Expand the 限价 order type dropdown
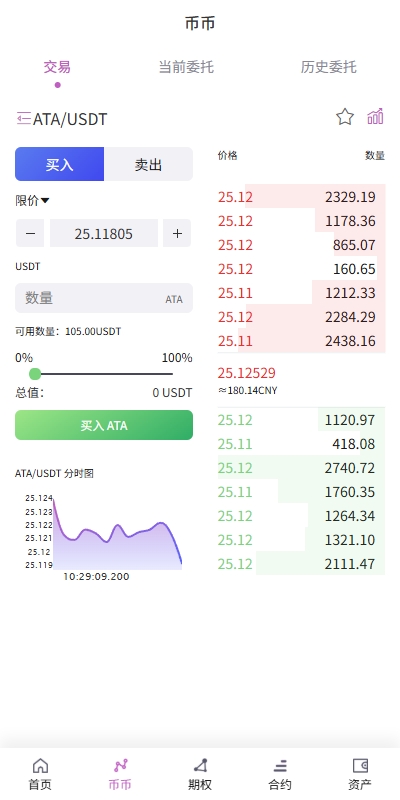The height and width of the screenshot is (800, 400). [33, 201]
